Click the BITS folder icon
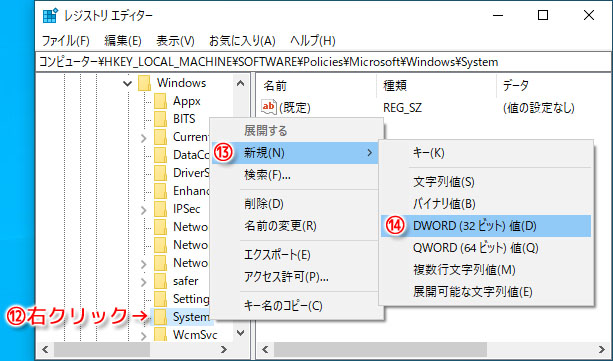 [x=160, y=119]
